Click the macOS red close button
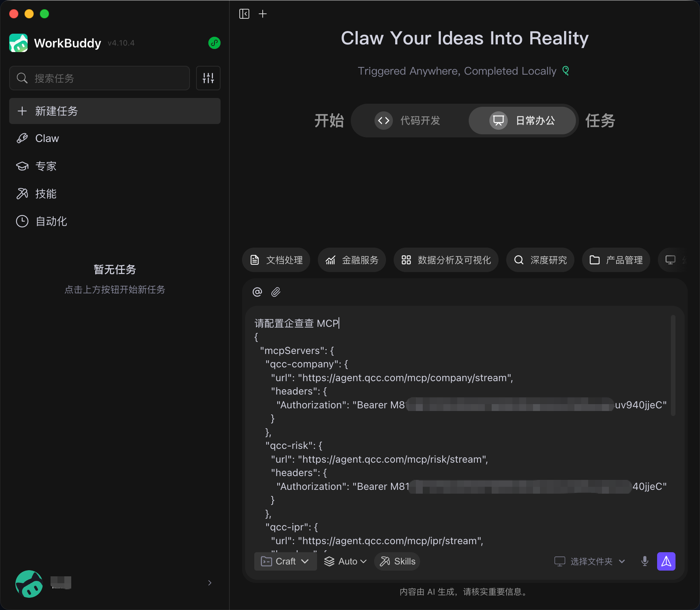 pyautogui.click(x=14, y=14)
